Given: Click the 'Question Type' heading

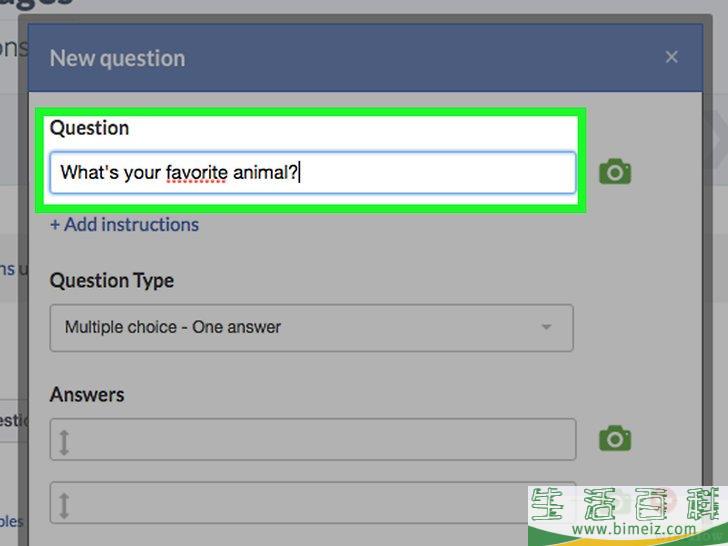Looking at the screenshot, I should click(x=112, y=280).
